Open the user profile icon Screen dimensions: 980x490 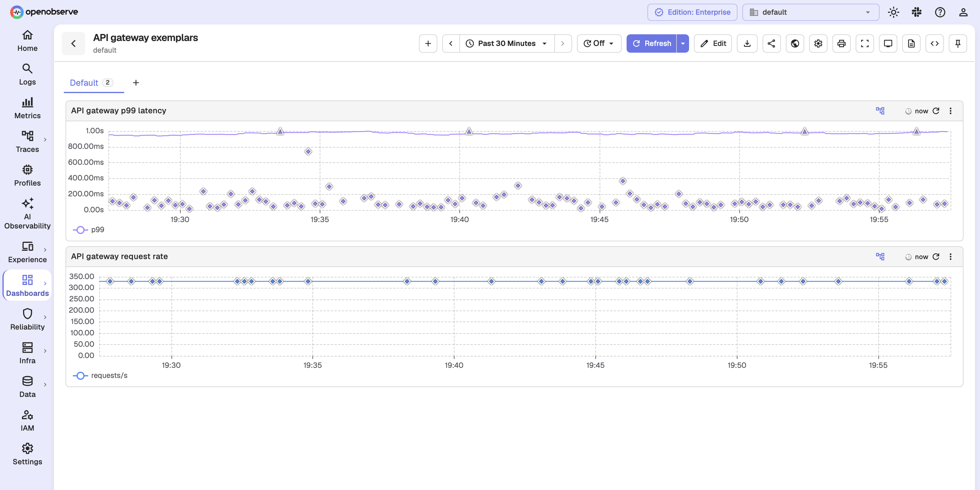963,12
